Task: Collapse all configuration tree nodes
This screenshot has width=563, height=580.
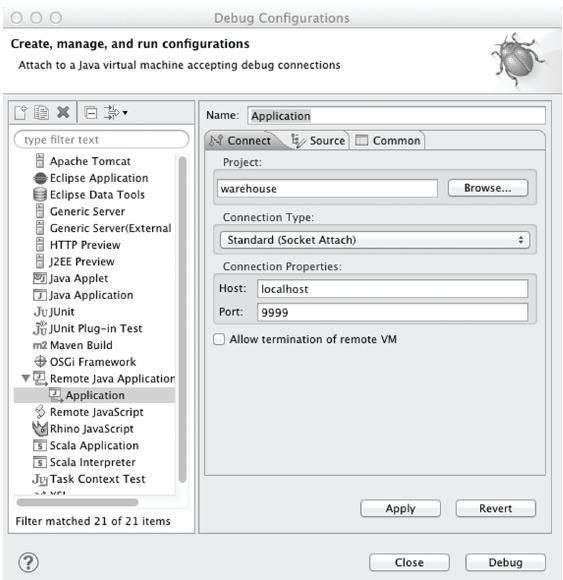Action: coord(91,112)
